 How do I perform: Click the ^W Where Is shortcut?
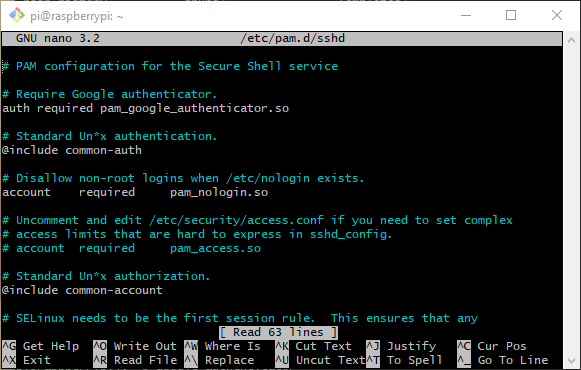[222, 346]
